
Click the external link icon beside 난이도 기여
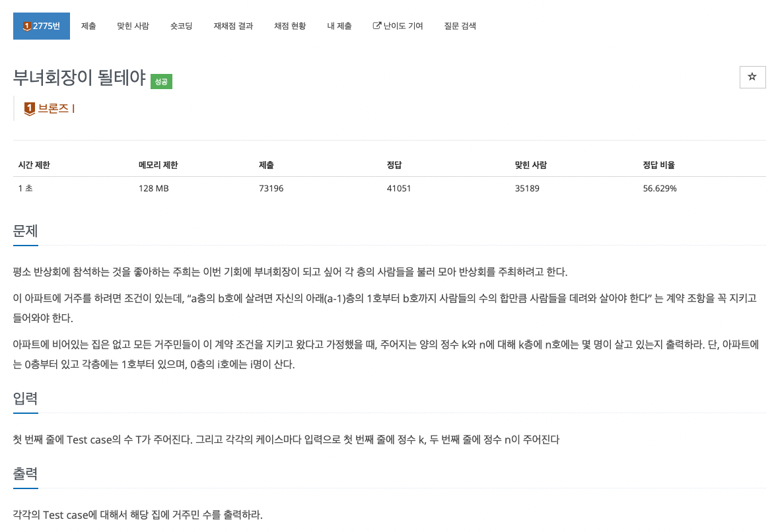376,26
